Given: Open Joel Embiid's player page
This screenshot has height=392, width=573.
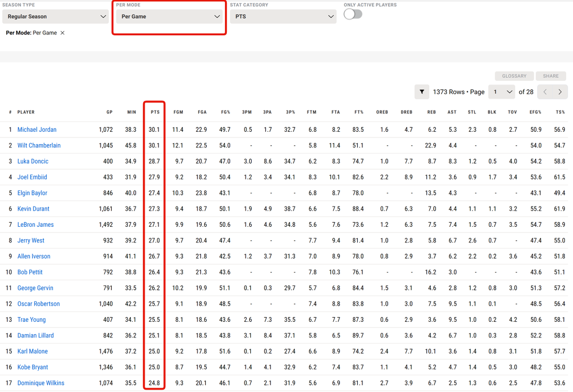Looking at the screenshot, I should point(32,177).
